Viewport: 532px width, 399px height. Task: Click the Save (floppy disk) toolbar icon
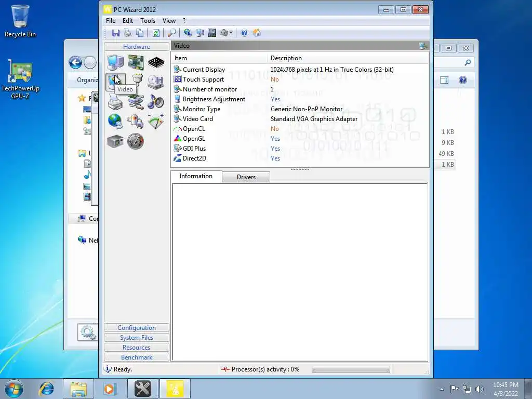[116, 33]
